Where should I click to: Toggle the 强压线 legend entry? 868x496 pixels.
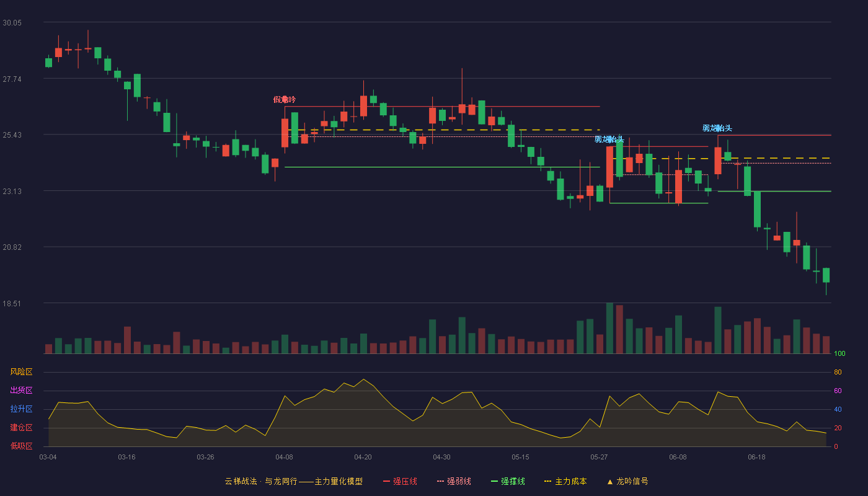tap(400, 481)
